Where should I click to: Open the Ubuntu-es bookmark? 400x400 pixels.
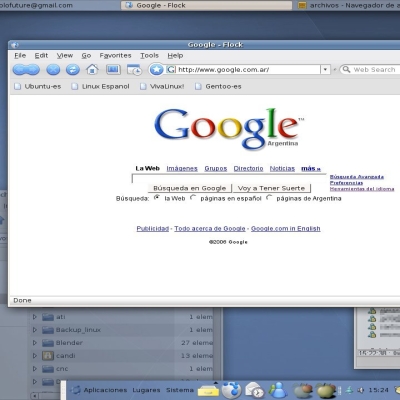point(38,86)
